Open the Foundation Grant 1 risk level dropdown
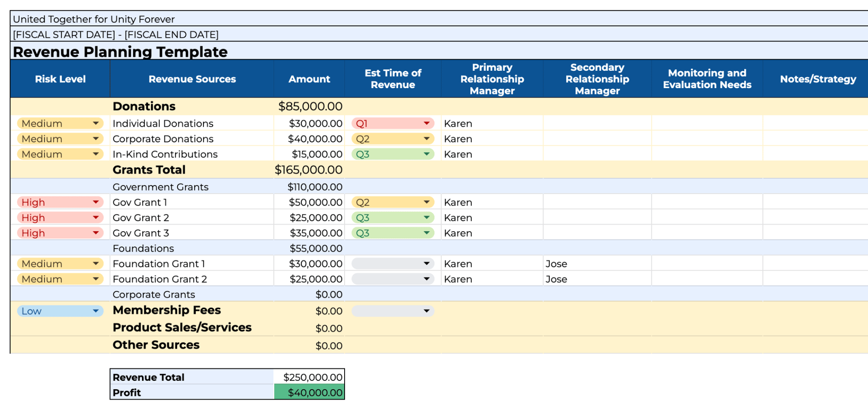Image resolution: width=868 pixels, height=410 pixels. pyautogui.click(x=60, y=264)
